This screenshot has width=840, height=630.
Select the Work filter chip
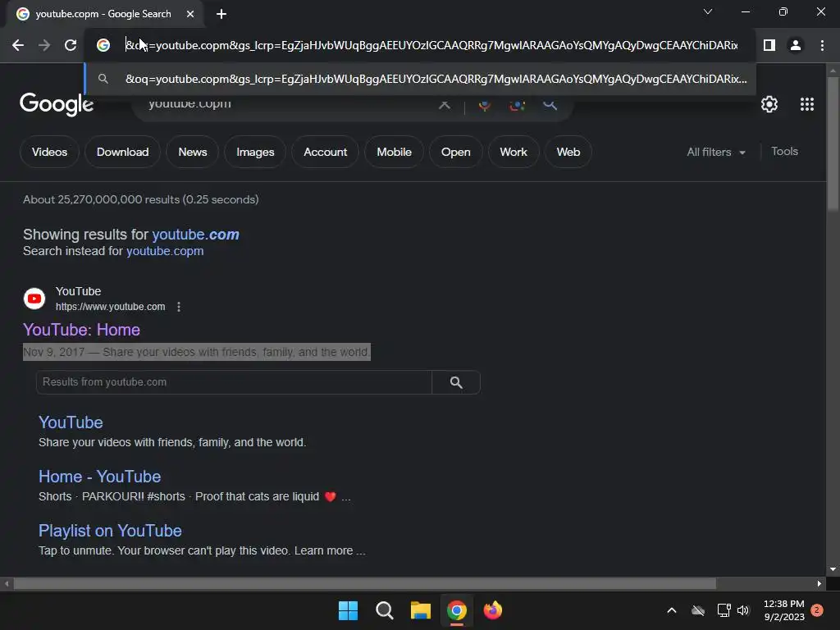[514, 152]
